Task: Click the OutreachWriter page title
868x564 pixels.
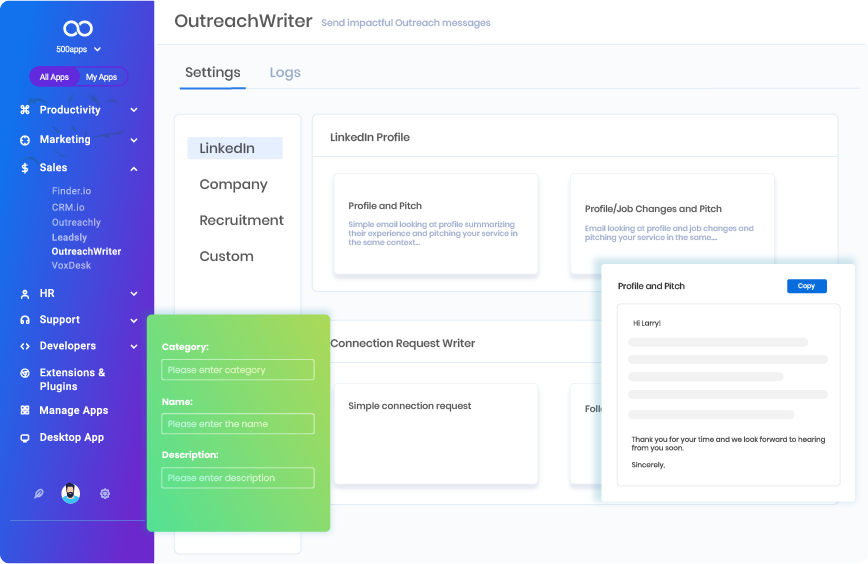Action: (243, 21)
